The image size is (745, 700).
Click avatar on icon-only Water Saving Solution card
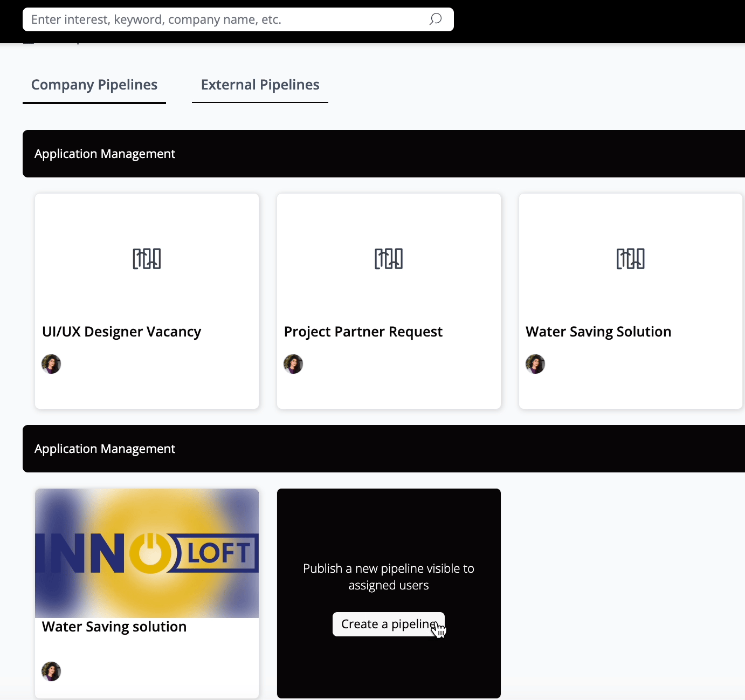[x=535, y=364]
